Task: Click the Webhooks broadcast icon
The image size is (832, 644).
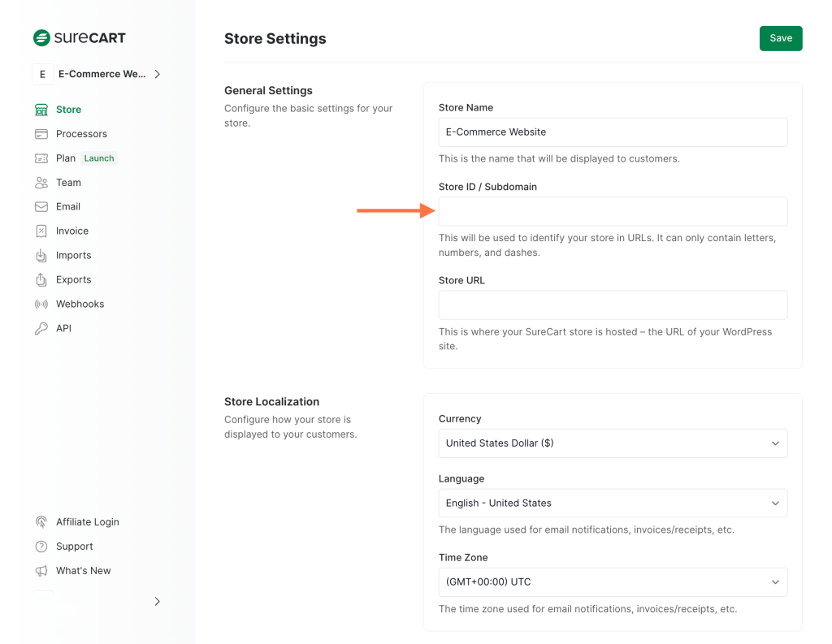Action: (42, 304)
